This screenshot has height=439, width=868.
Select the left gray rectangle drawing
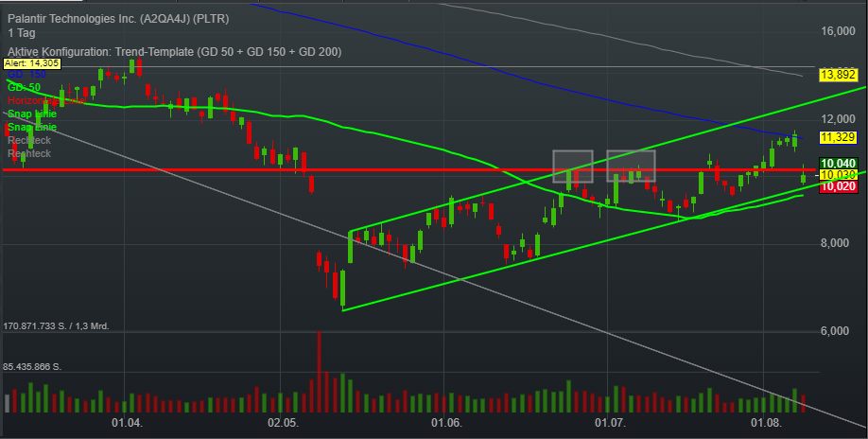pyautogui.click(x=573, y=167)
